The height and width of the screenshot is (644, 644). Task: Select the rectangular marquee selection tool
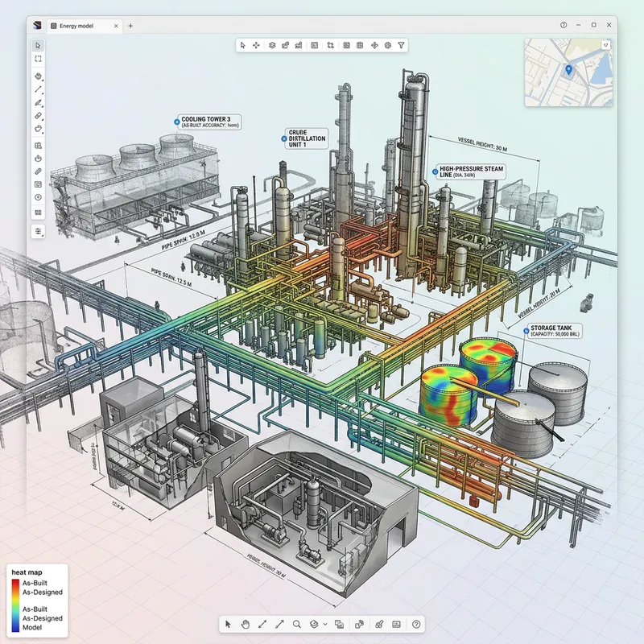[x=38, y=59]
